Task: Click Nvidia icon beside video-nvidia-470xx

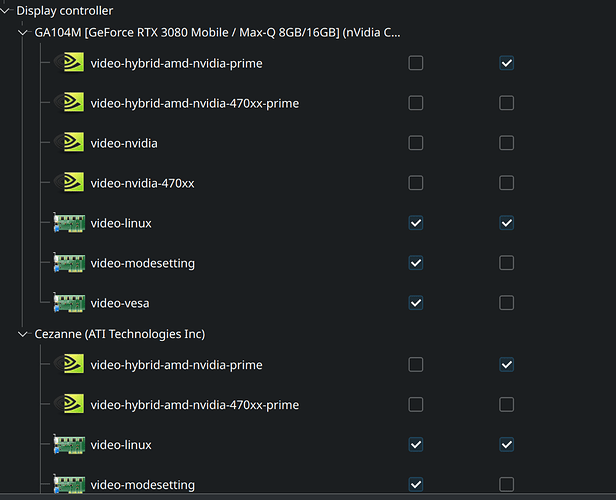Action: (69, 183)
